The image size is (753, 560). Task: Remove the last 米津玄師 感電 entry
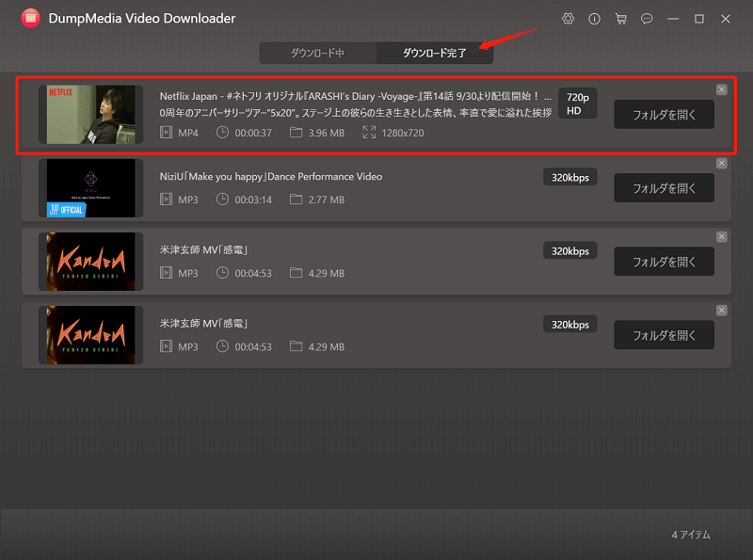coord(721,311)
